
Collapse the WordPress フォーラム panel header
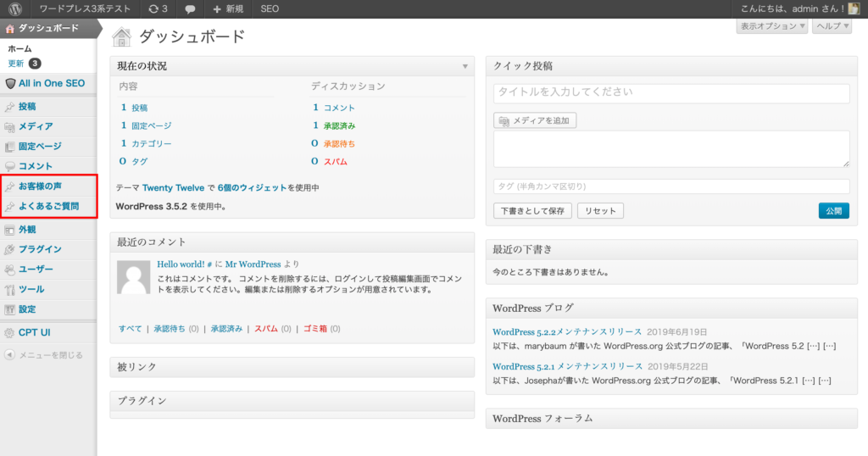671,419
